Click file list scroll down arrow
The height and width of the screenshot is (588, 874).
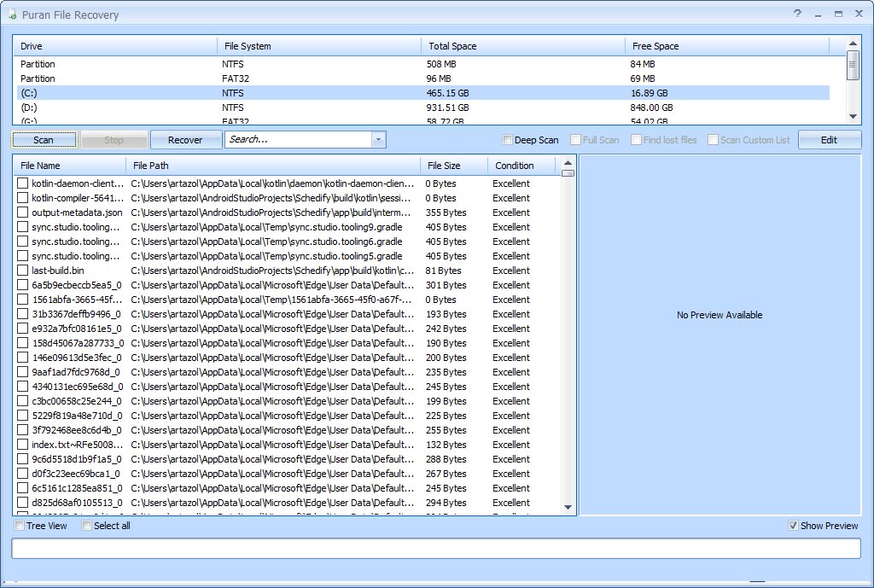coord(568,507)
